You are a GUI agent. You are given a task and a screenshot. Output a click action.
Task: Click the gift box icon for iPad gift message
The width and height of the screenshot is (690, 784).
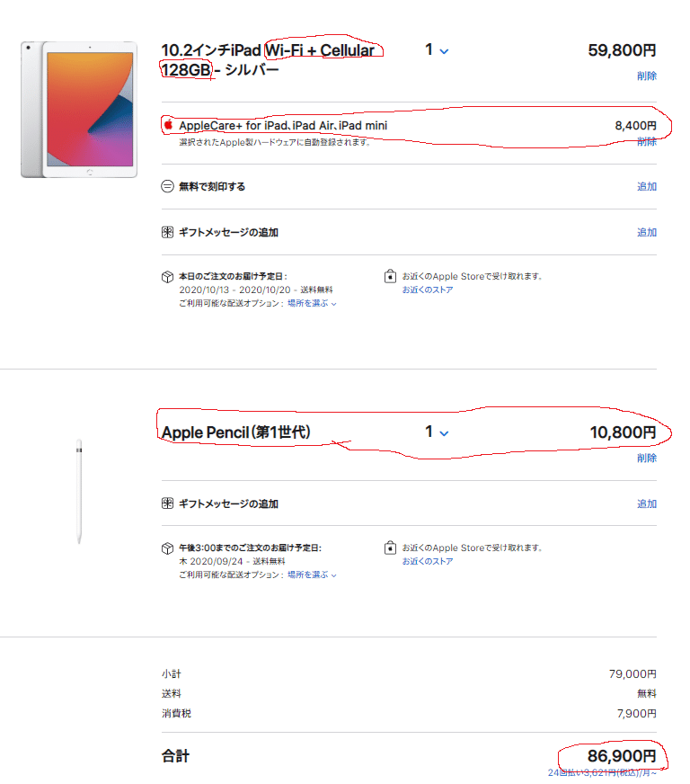point(167,232)
